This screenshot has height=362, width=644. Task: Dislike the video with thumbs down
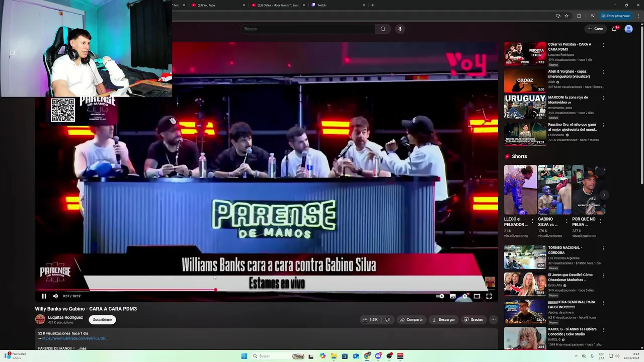pos(387,320)
